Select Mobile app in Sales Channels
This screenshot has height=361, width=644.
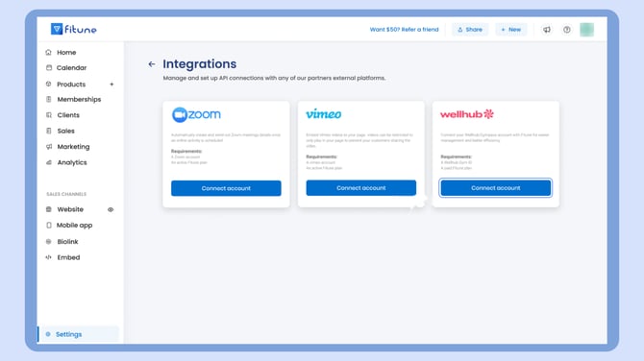(x=74, y=226)
